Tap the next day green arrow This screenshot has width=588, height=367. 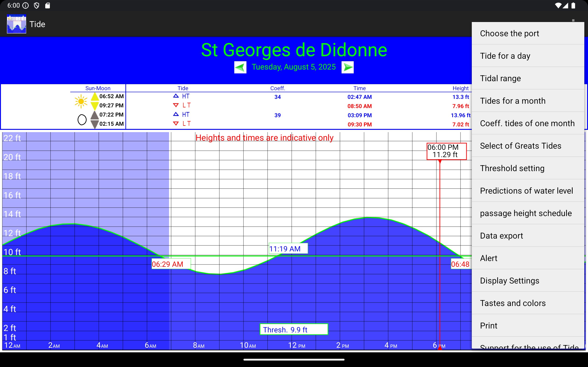point(348,67)
